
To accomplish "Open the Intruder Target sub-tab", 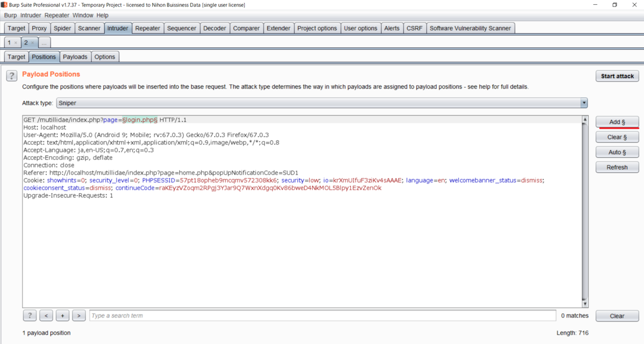I will coord(16,56).
